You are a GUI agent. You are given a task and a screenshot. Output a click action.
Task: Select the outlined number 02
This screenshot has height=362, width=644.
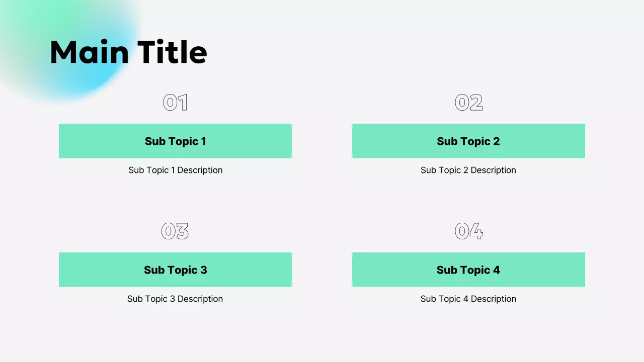[468, 103]
